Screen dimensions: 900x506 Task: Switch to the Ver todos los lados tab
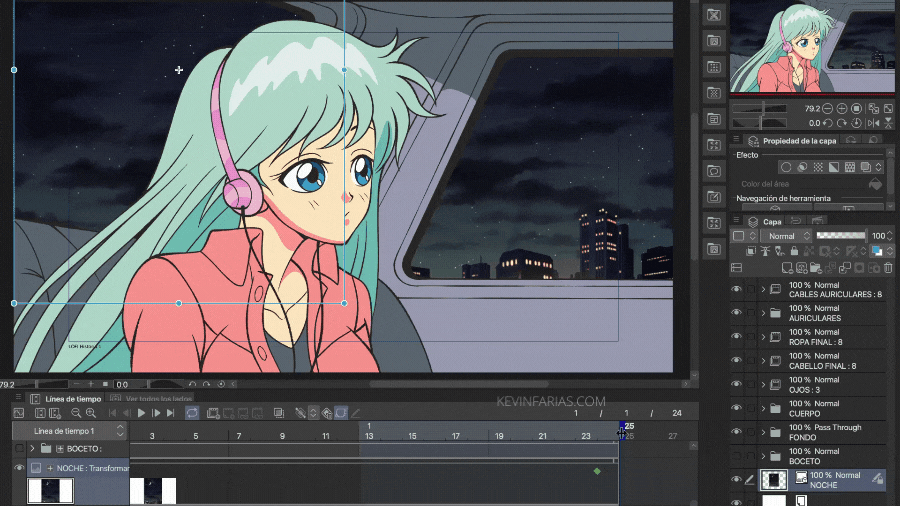pos(152,399)
